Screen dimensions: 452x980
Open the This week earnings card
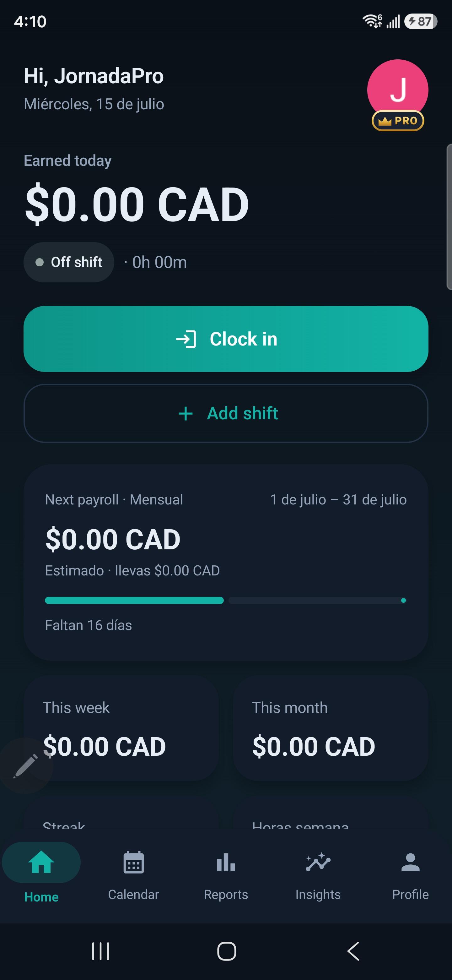[121, 728]
